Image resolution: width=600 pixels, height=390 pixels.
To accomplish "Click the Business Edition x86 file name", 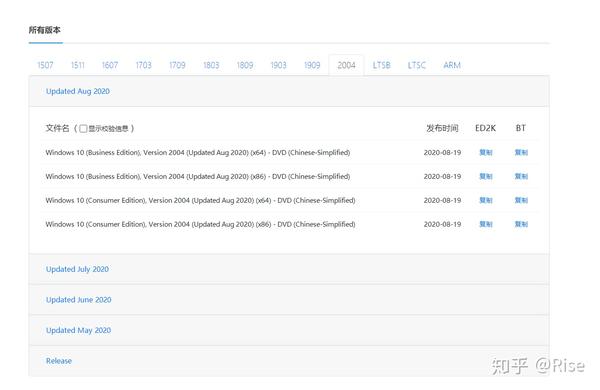I will point(198,176).
